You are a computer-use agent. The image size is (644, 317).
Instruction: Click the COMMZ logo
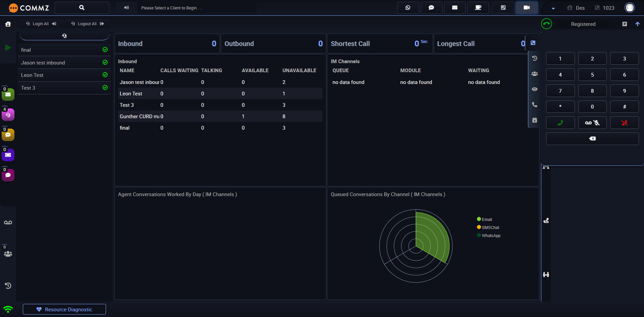click(29, 8)
